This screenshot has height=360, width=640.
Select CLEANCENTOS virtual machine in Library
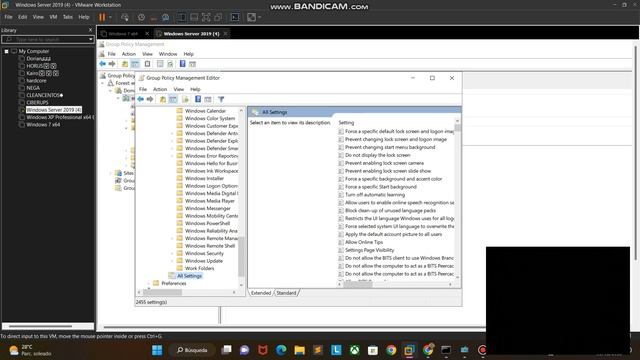point(44,95)
